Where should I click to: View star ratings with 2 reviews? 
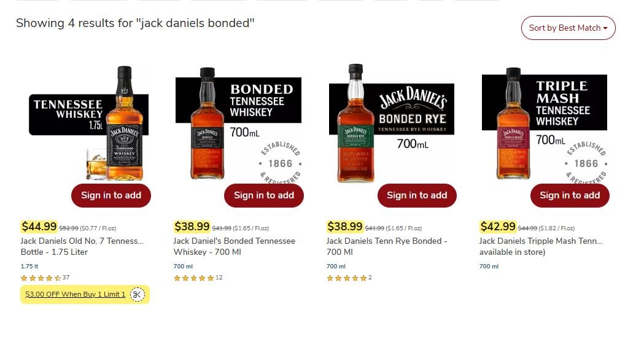349,278
